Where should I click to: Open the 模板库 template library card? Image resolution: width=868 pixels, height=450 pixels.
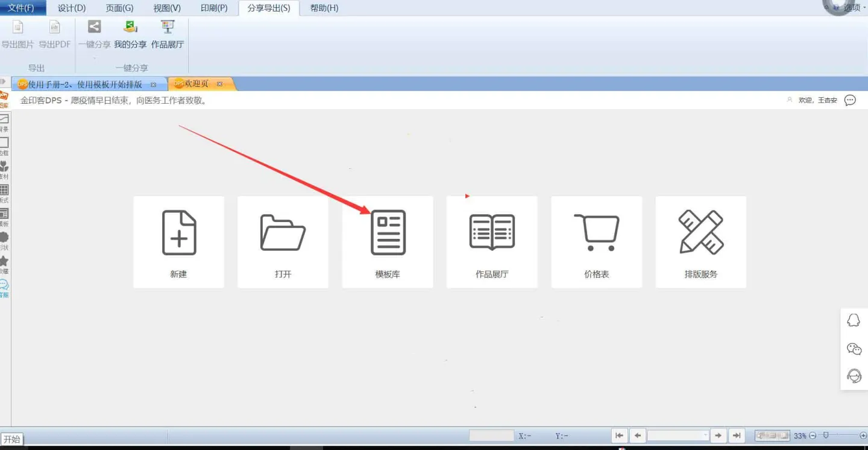[x=388, y=242]
